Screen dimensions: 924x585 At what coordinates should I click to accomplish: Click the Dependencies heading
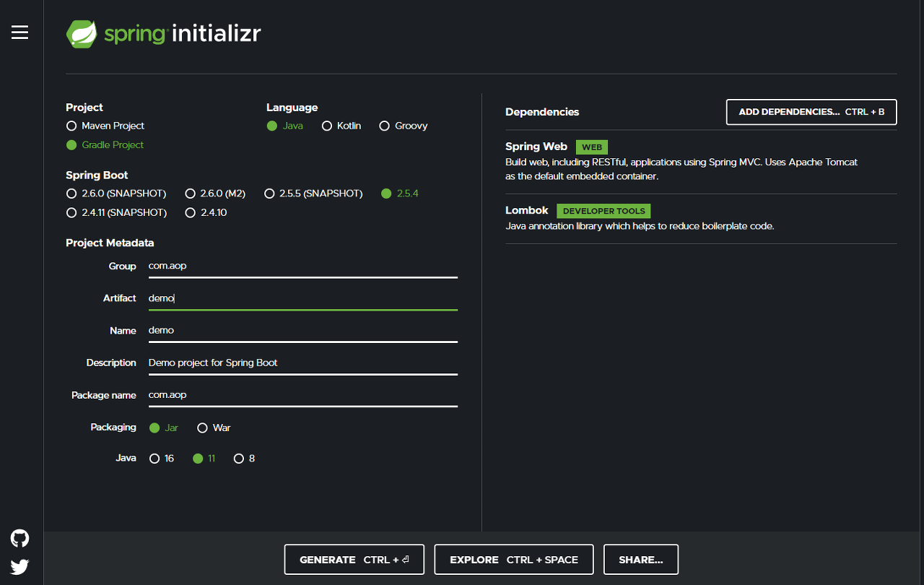[542, 112]
